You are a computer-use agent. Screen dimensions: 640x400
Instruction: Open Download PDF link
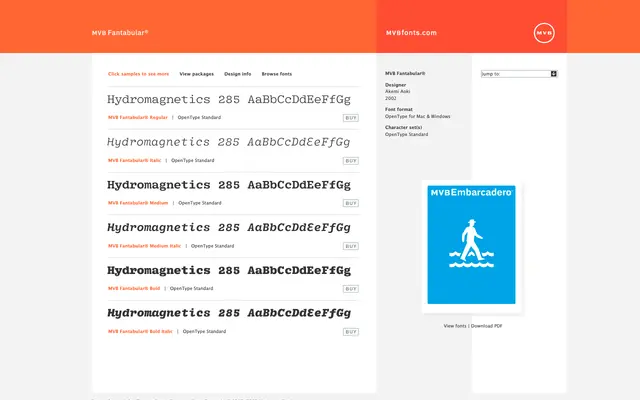(487, 326)
